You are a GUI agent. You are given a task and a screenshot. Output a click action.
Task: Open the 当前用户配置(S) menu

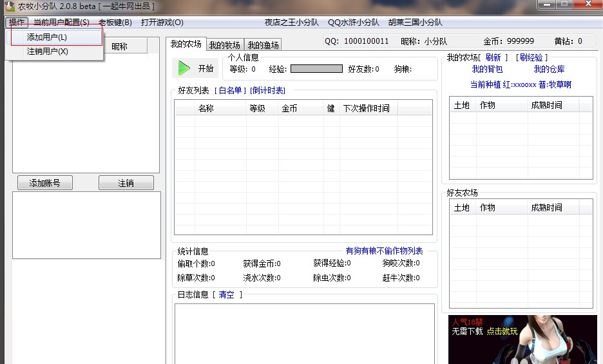pyautogui.click(x=61, y=23)
